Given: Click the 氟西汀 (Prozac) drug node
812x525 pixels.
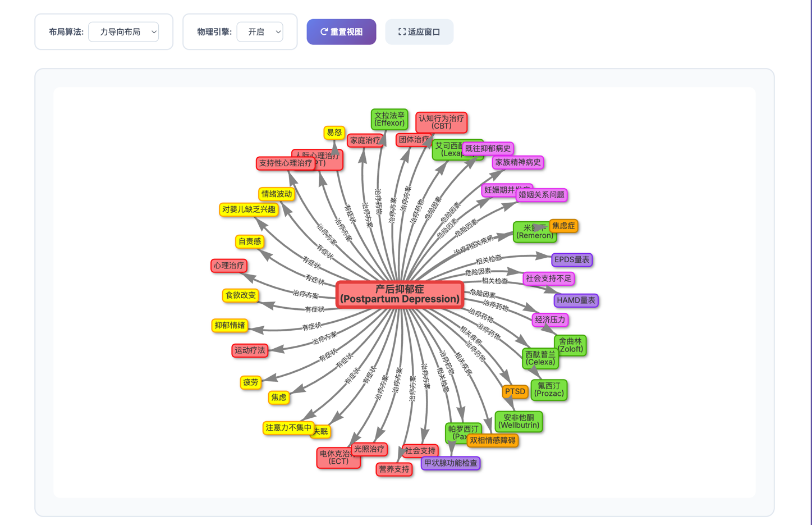Looking at the screenshot, I should (x=549, y=390).
